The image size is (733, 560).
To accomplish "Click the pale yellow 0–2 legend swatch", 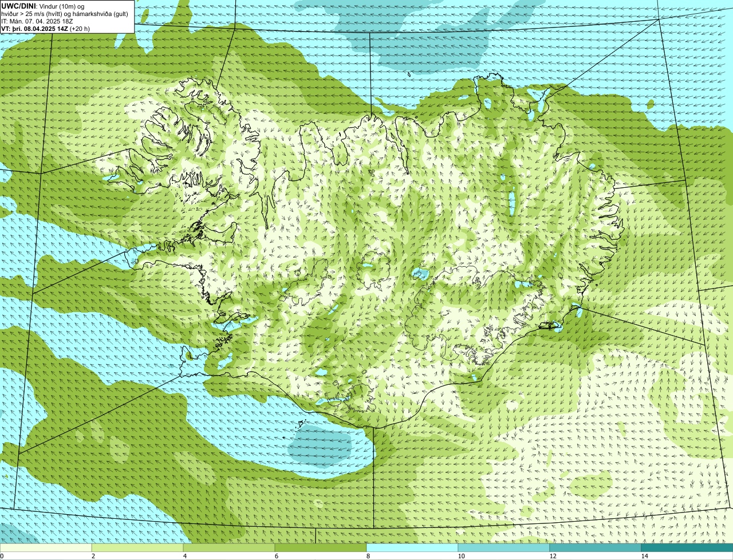I will pos(46,548).
